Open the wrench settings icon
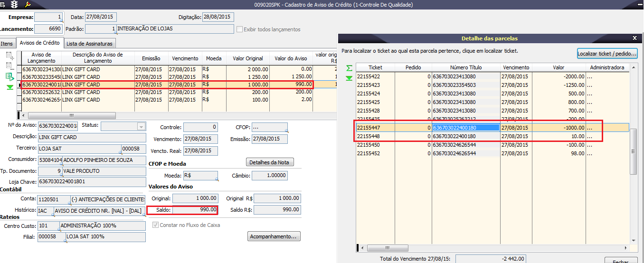The image size is (644, 263). click(x=28, y=4)
